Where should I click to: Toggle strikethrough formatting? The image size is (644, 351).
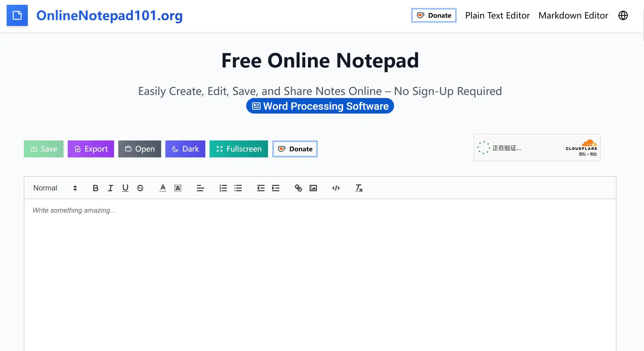click(x=140, y=188)
